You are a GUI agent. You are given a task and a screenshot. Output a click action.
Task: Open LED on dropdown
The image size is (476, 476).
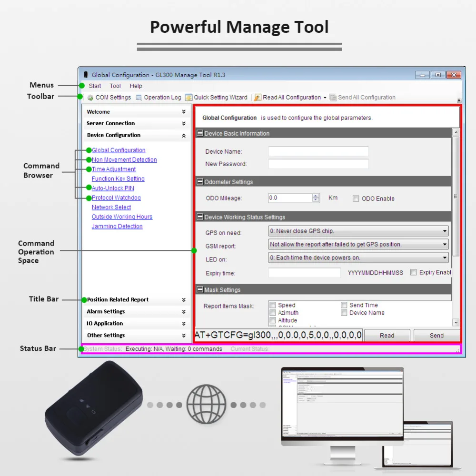click(x=358, y=258)
